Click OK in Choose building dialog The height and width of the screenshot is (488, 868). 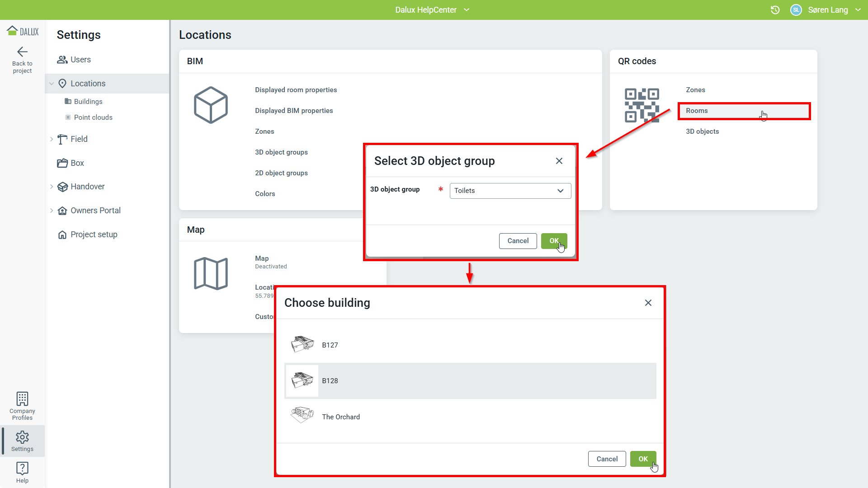tap(643, 459)
